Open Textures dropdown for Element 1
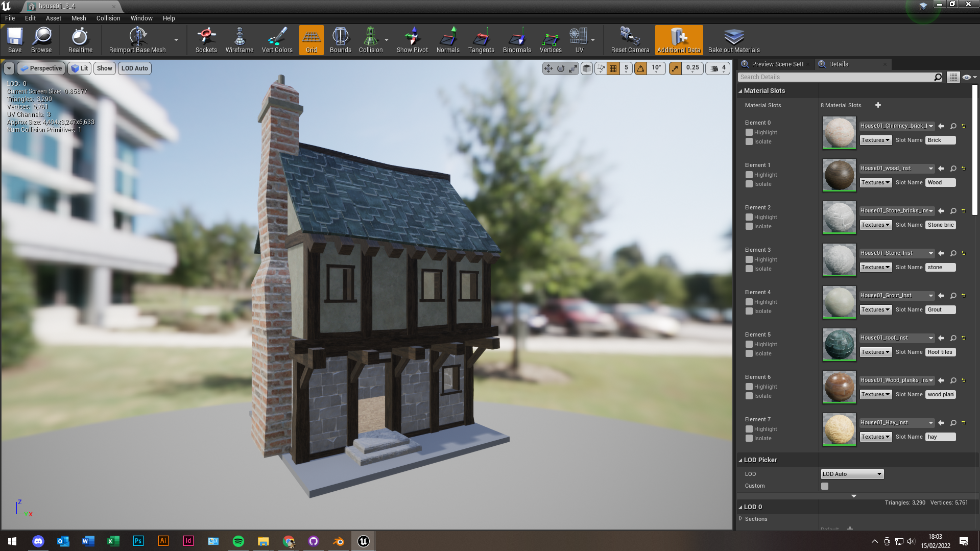980x551 pixels. pos(875,182)
